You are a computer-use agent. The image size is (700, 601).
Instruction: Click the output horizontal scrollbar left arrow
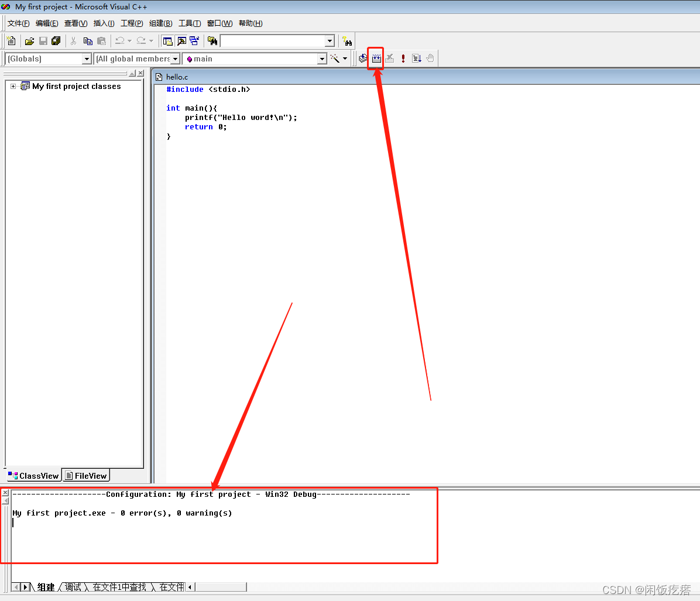[x=190, y=587]
